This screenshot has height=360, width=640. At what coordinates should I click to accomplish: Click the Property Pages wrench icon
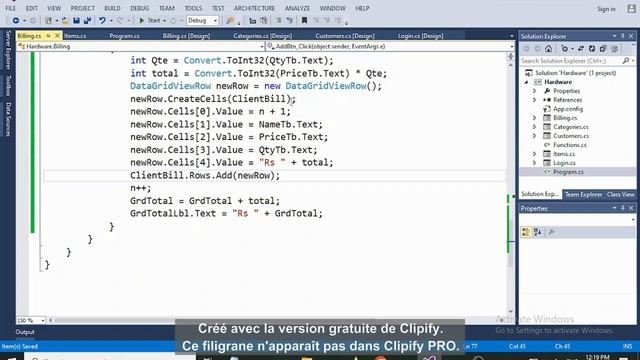click(551, 232)
